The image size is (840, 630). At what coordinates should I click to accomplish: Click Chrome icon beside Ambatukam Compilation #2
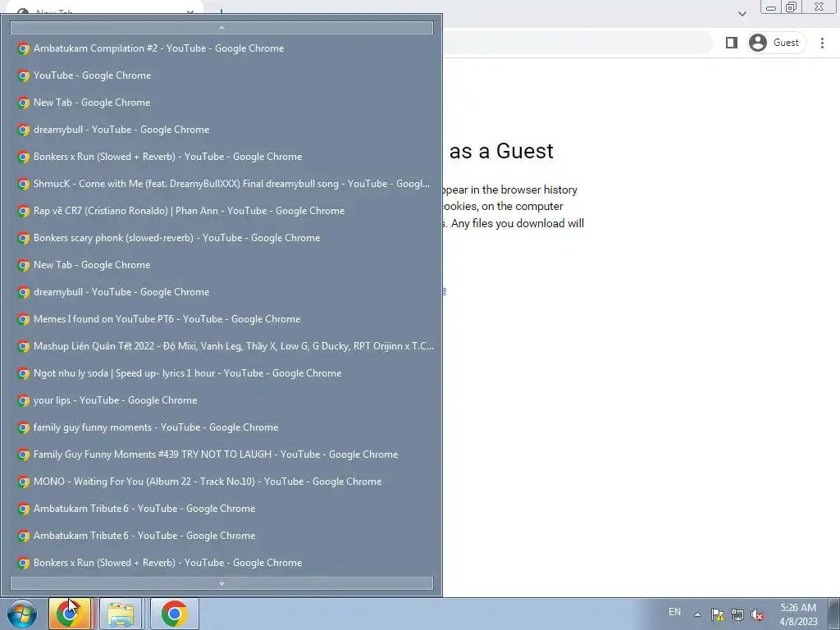(23, 48)
